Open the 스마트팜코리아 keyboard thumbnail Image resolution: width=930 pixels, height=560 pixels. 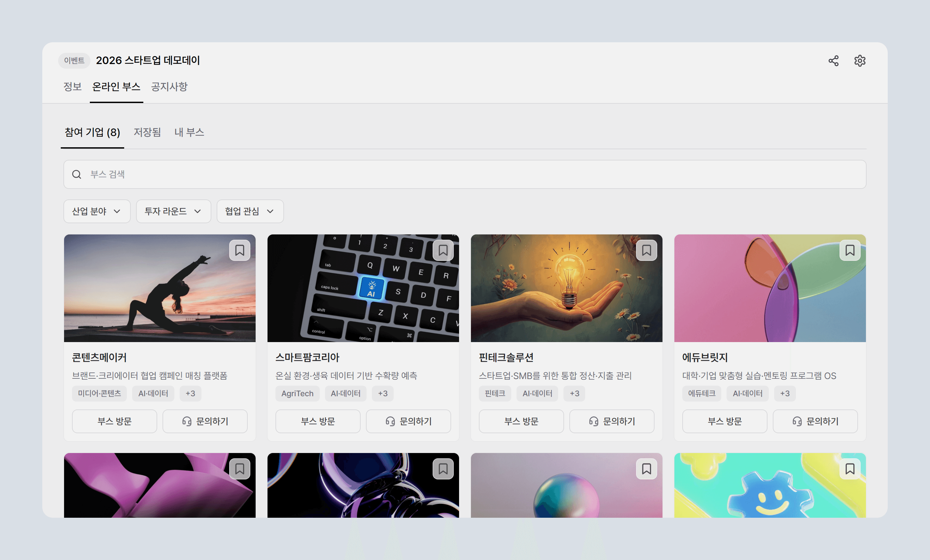363,288
